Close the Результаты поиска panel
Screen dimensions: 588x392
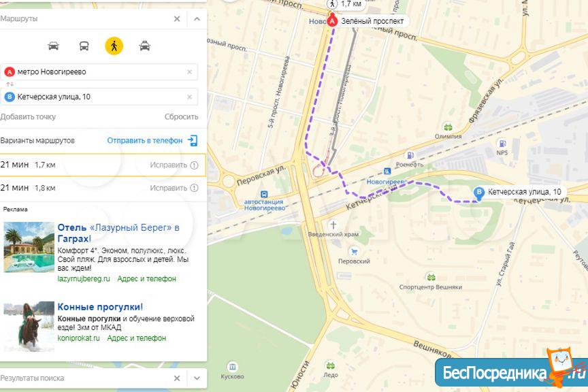coord(177,378)
